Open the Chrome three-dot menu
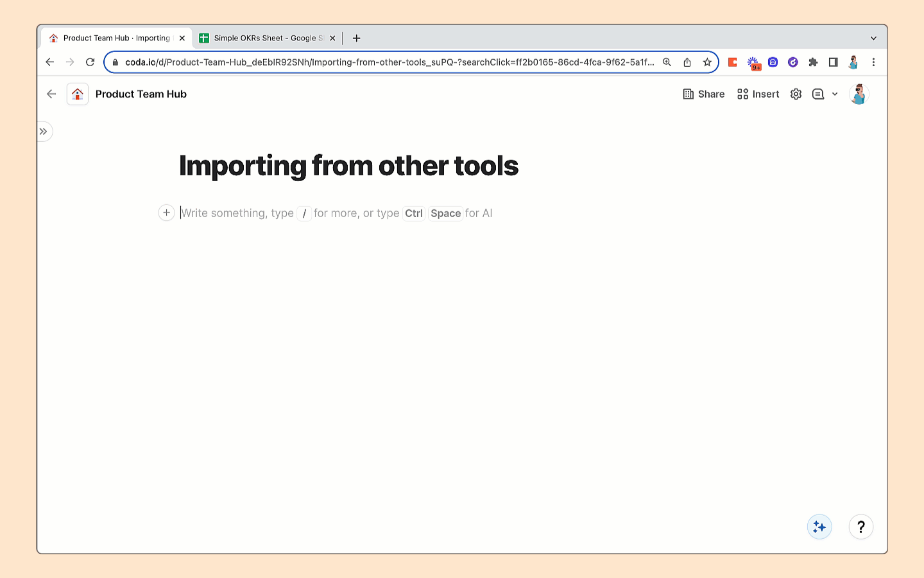 (x=873, y=62)
